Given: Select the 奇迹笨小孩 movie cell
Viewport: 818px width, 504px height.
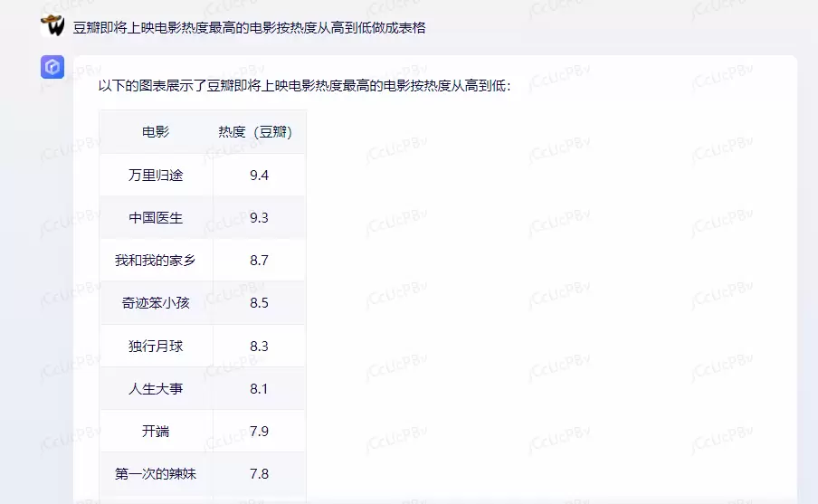Looking at the screenshot, I should pos(156,303).
